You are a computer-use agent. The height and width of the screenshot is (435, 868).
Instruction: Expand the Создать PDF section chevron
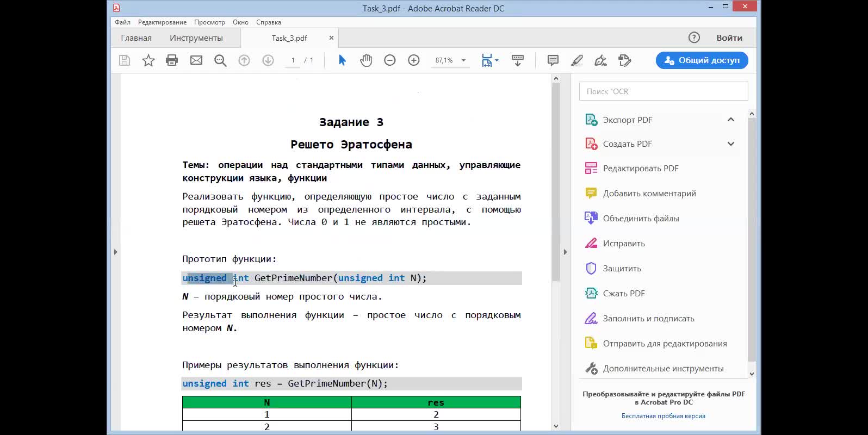[x=731, y=144]
